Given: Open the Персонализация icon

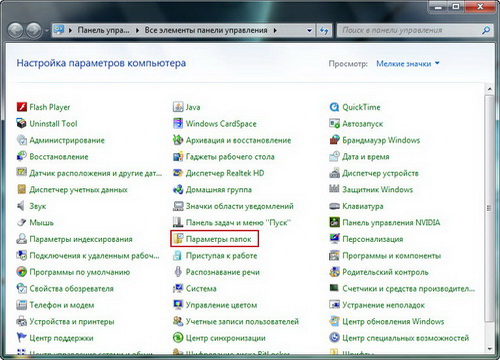Looking at the screenshot, I should 334,239.
